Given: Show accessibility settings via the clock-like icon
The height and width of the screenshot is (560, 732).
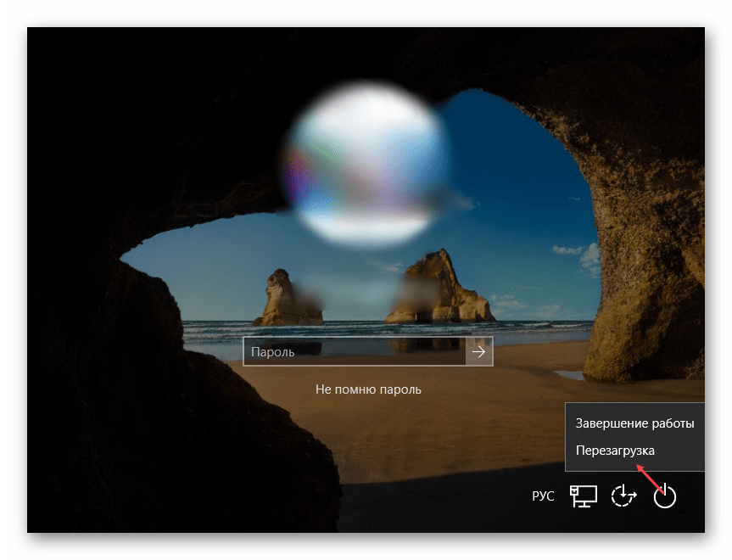Looking at the screenshot, I should pos(624,496).
